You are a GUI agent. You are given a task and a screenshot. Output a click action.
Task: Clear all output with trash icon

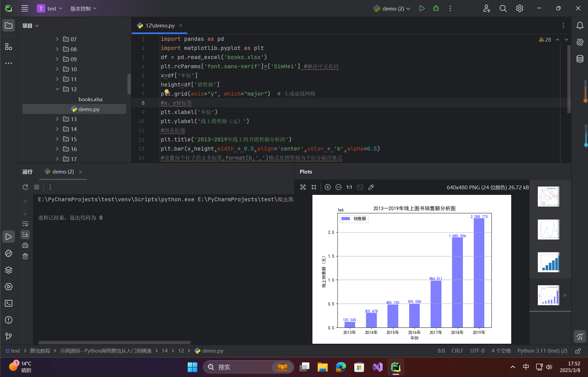[25, 256]
